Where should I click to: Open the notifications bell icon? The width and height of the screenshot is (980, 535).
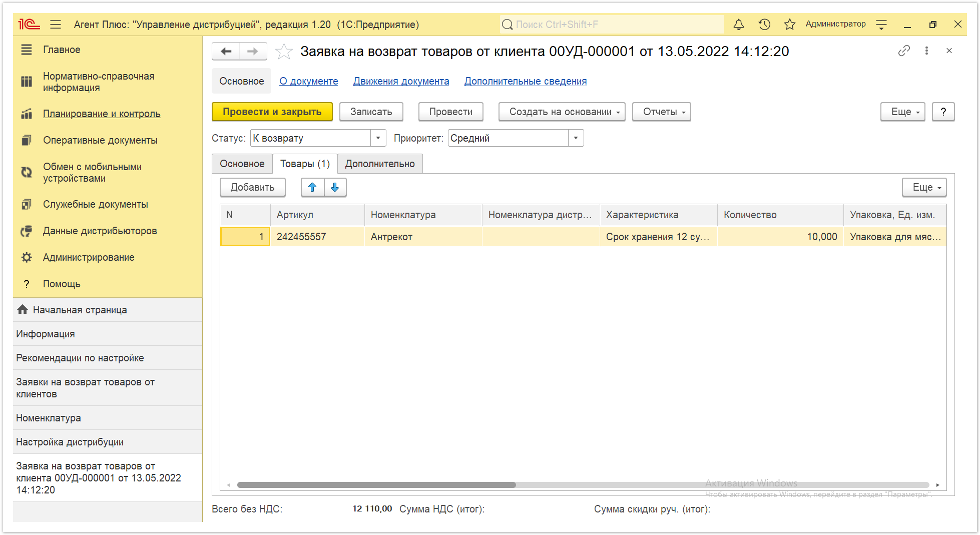click(738, 24)
